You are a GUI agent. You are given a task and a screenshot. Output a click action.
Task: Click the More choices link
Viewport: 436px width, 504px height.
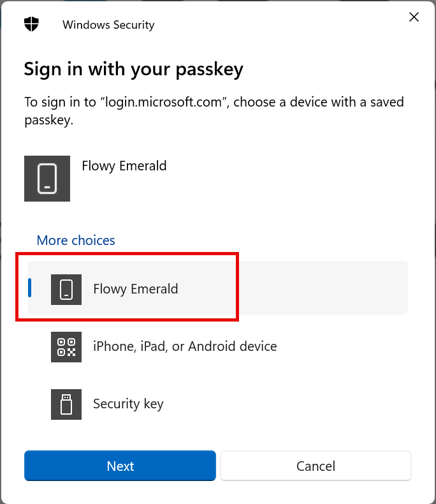point(76,241)
